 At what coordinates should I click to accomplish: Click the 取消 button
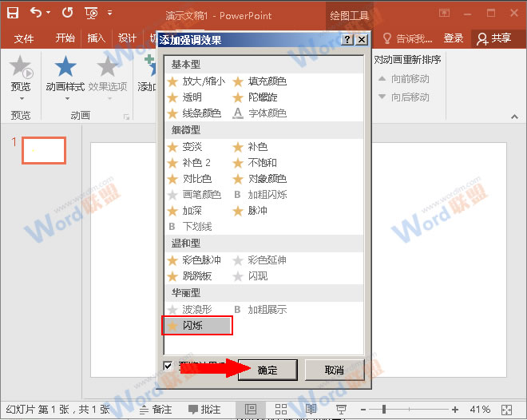tap(335, 370)
